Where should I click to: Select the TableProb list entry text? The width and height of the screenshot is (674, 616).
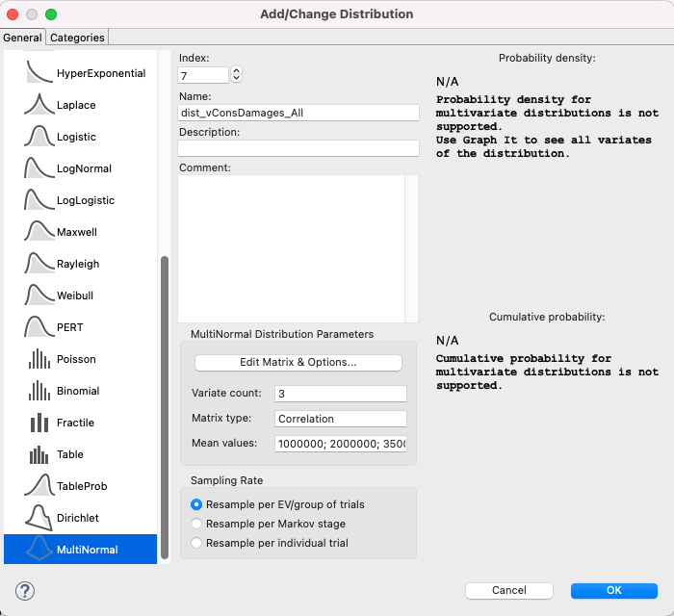[x=82, y=486]
